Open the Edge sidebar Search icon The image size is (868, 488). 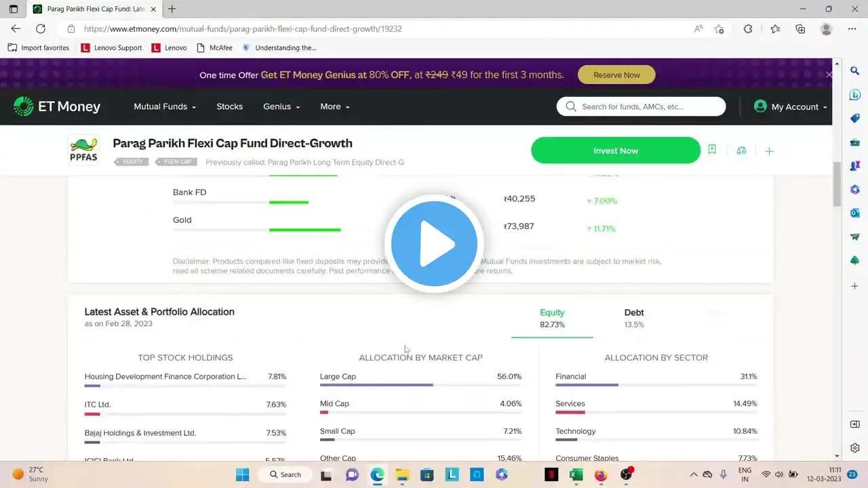[855, 71]
